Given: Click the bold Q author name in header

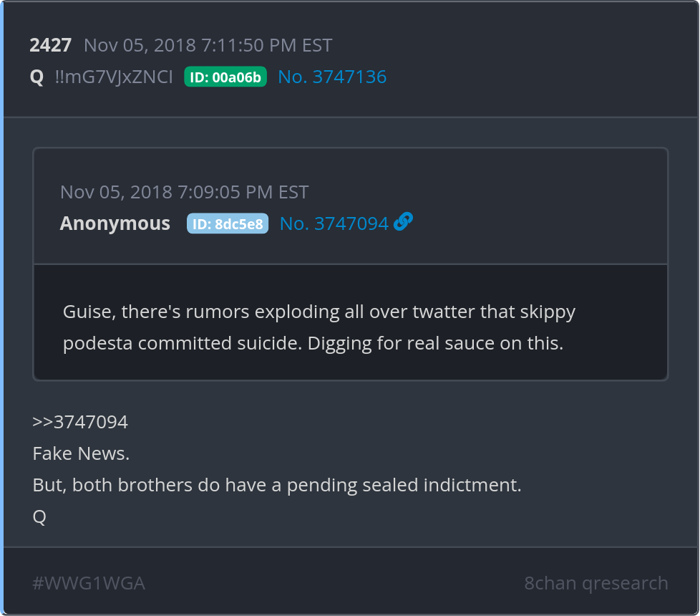Looking at the screenshot, I should pos(37,77).
